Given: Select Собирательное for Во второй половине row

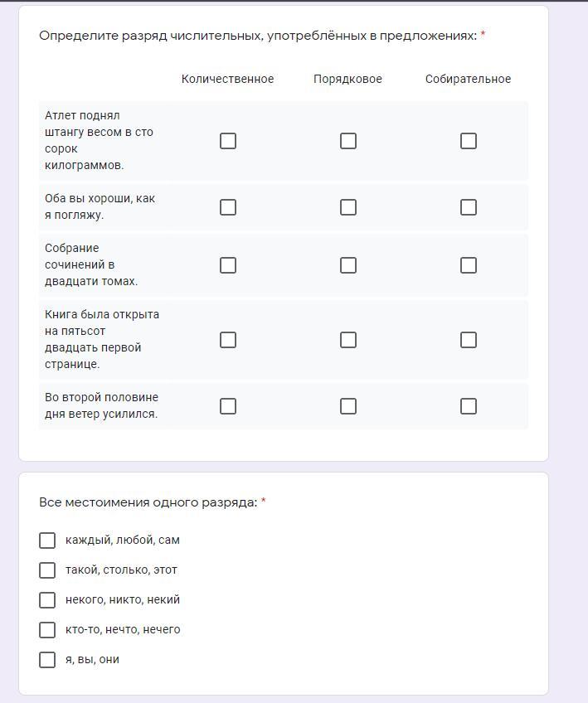Looking at the screenshot, I should pos(469,406).
